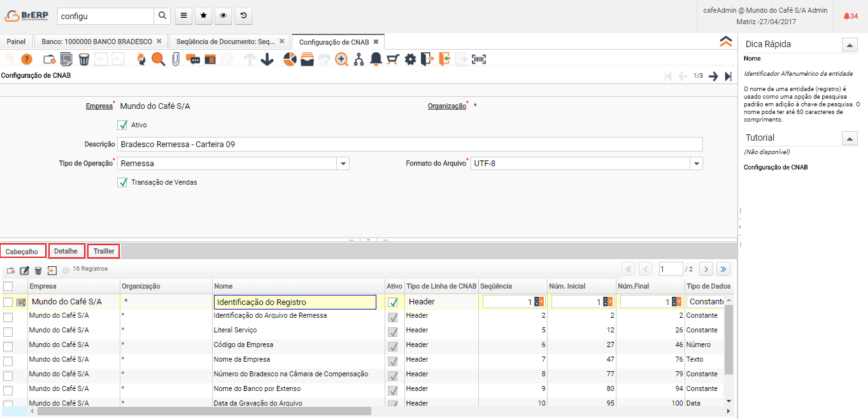Click the Empresa field label link

tap(99, 106)
